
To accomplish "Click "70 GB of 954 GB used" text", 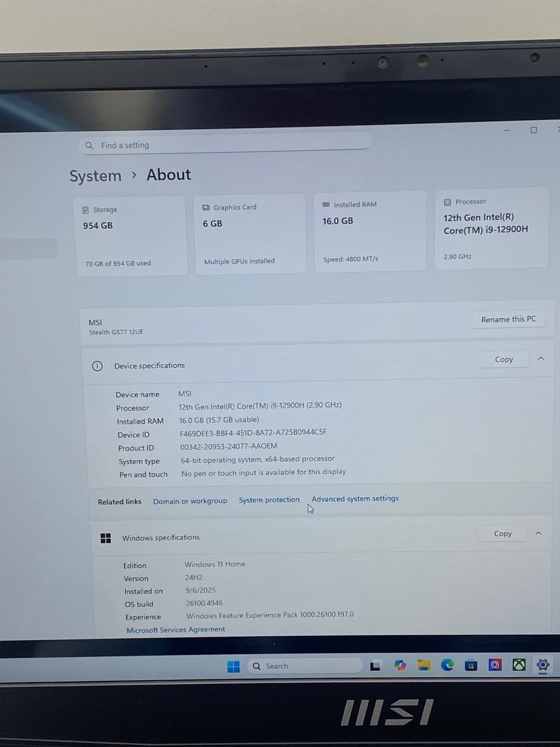I will [118, 263].
